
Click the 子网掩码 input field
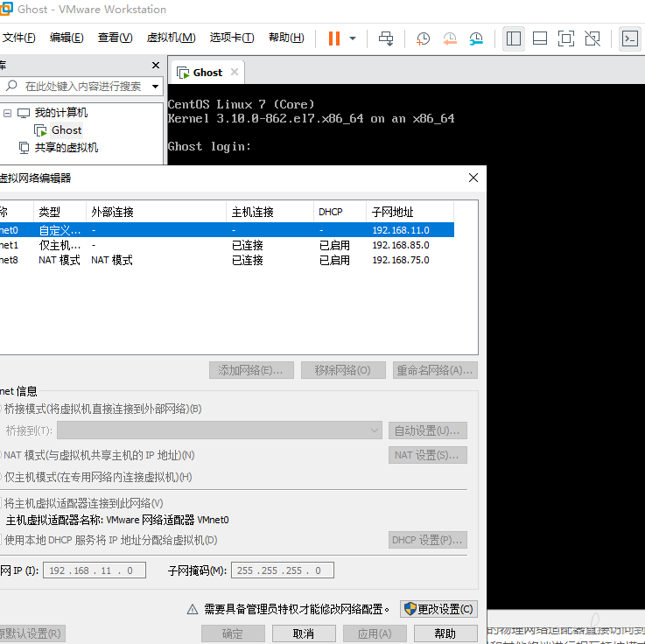[x=282, y=570]
